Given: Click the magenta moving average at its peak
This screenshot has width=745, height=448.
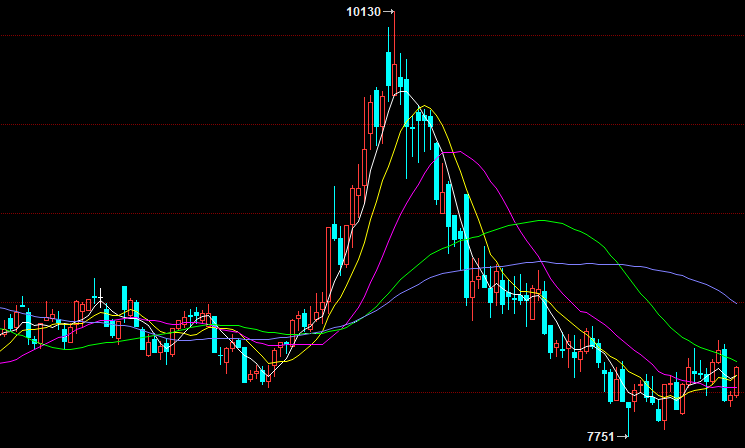Looking at the screenshot, I should coord(455,152).
